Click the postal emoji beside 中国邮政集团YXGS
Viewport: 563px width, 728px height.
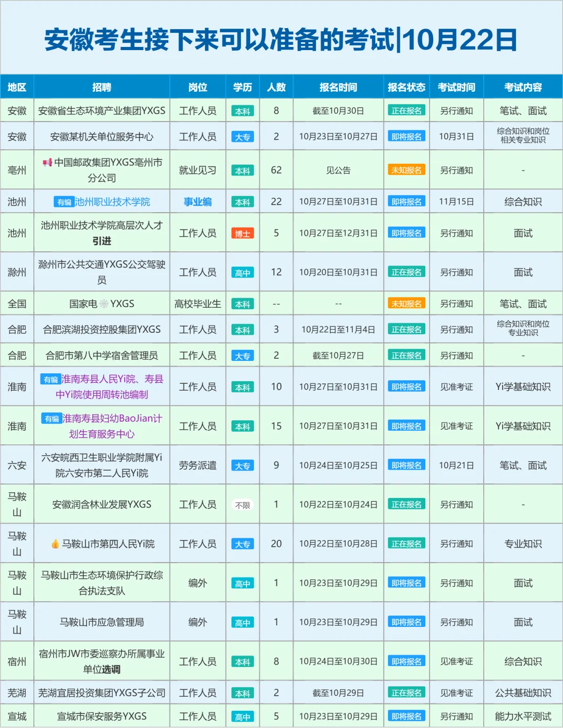pos(47,162)
